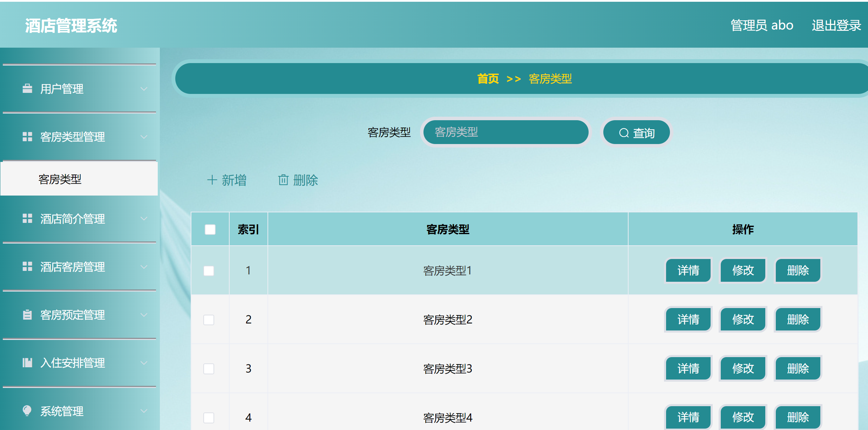Click 修改 button for 客房类型2
Screen dimensions: 868x430
pyautogui.click(x=743, y=319)
